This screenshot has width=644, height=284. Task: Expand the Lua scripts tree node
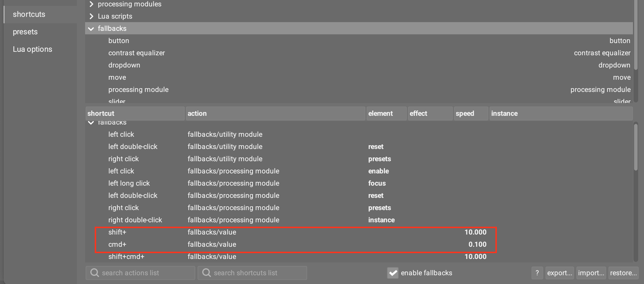tap(92, 16)
